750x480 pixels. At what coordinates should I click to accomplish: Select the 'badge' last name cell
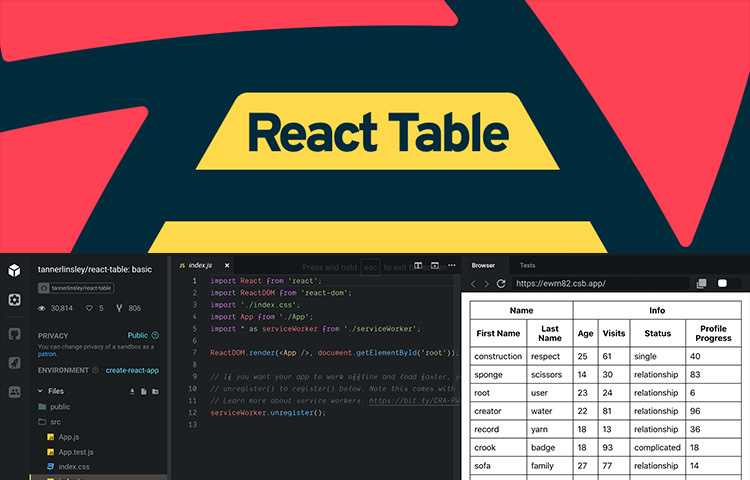[550, 447]
